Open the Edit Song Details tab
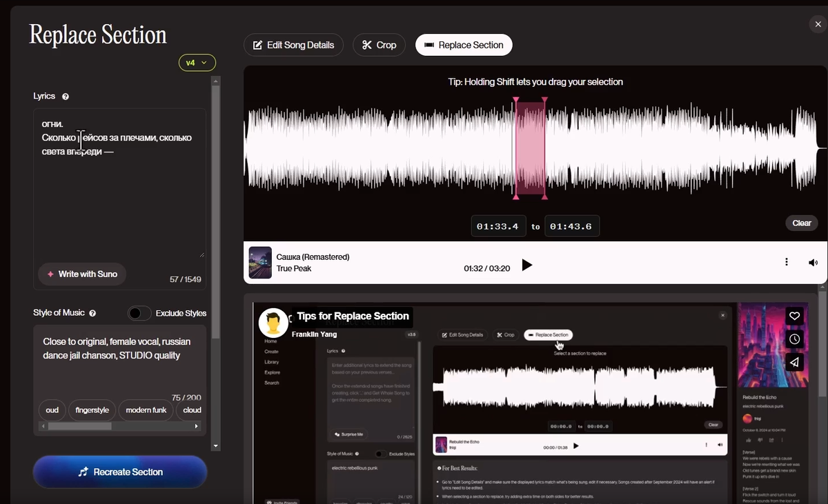 click(x=293, y=45)
